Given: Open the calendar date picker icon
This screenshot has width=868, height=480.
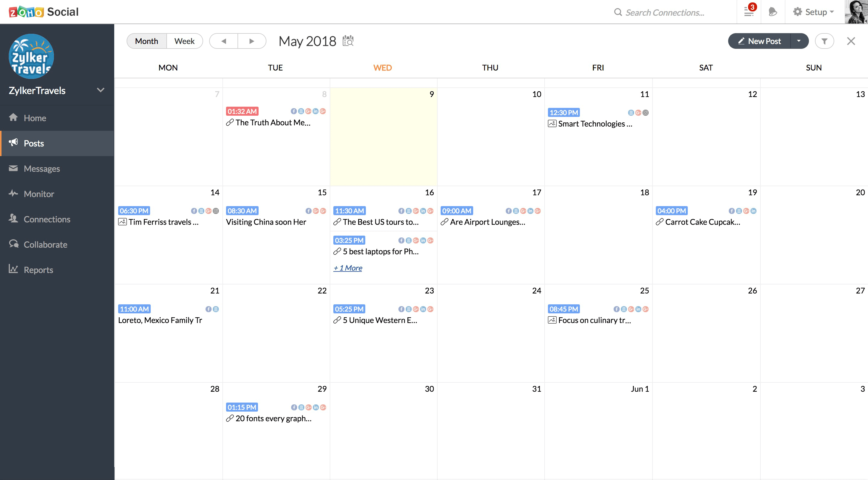Looking at the screenshot, I should (348, 41).
